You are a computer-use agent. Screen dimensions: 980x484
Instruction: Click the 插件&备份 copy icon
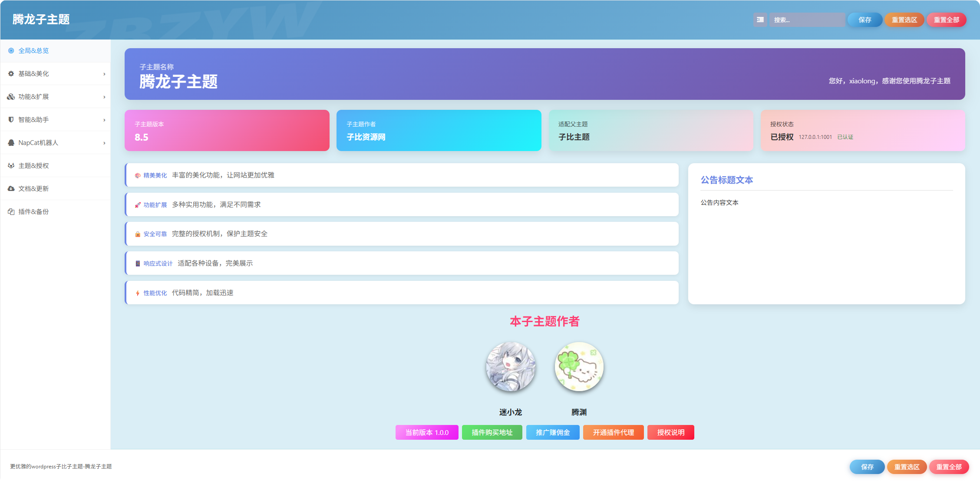11,212
